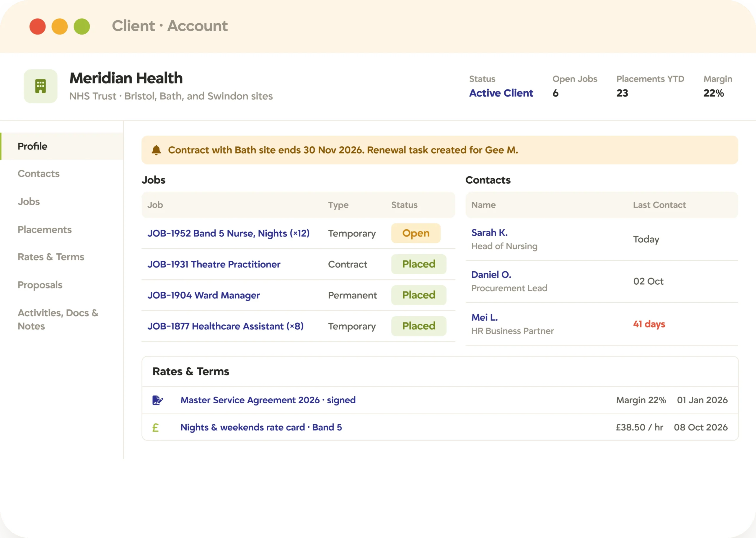Open JOB-1952 Band 5 Nurse, Nights link
This screenshot has width=756, height=538.
pyautogui.click(x=229, y=233)
